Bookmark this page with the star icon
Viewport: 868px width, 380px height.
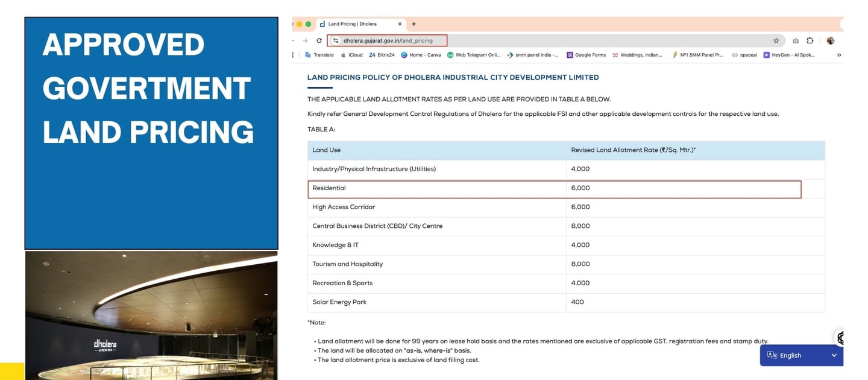pyautogui.click(x=776, y=40)
